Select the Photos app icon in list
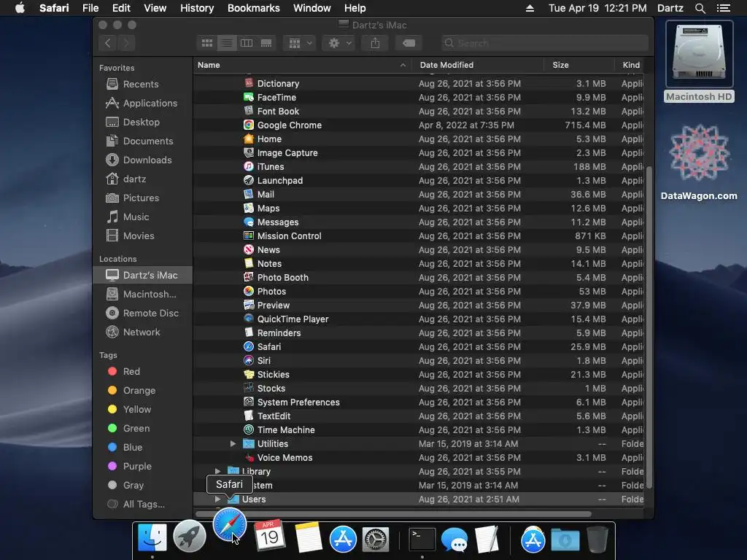Screen dimensions: 747x560 click(x=249, y=291)
